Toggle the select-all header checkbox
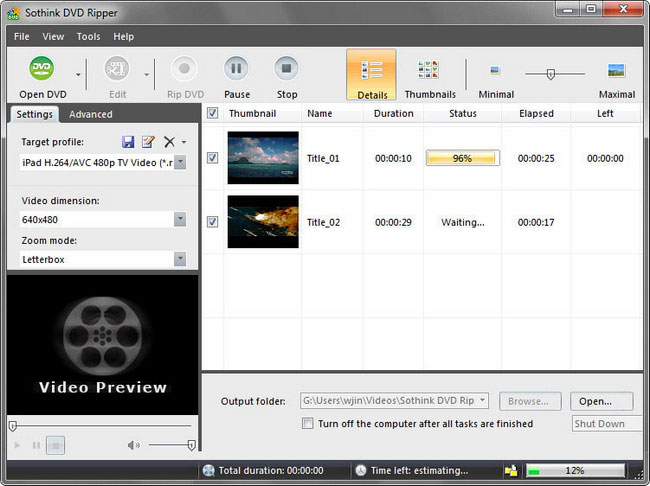This screenshot has width=650, height=486. tap(212, 113)
